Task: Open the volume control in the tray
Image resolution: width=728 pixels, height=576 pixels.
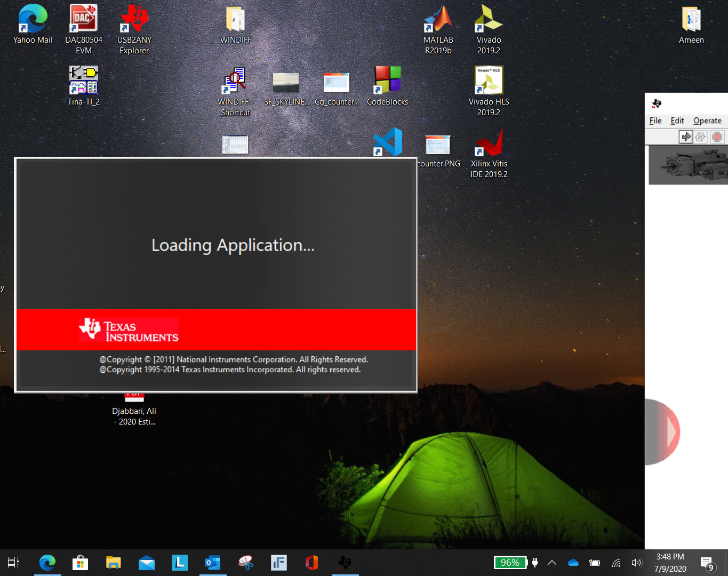Action: click(x=636, y=563)
